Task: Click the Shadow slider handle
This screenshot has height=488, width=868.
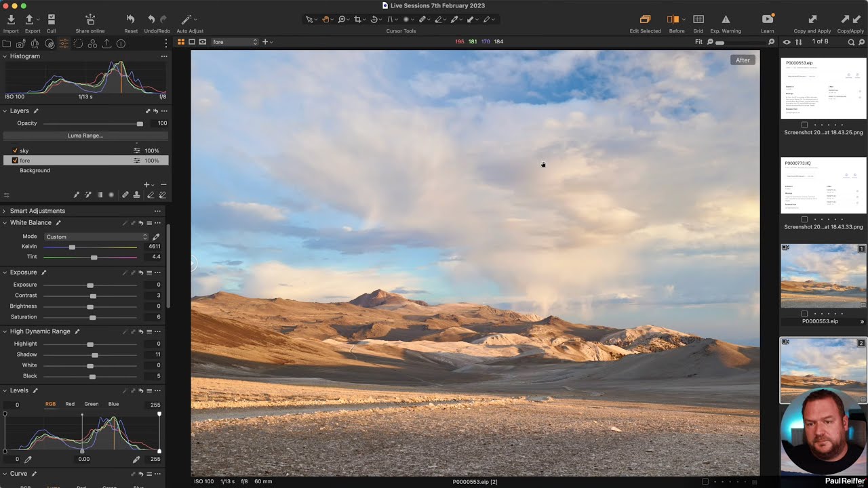Action: [95, 354]
